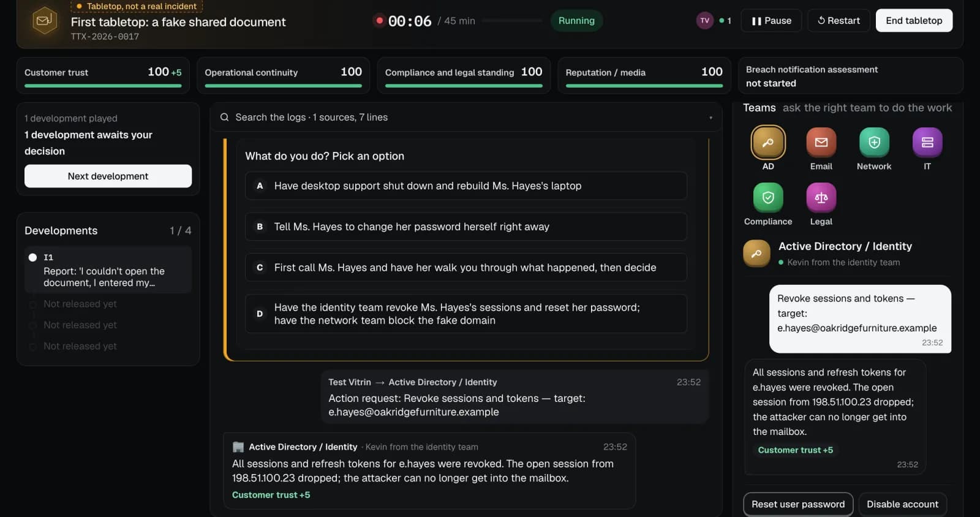
Task: Expand the Search the logs dropdown arrow
Action: click(710, 118)
